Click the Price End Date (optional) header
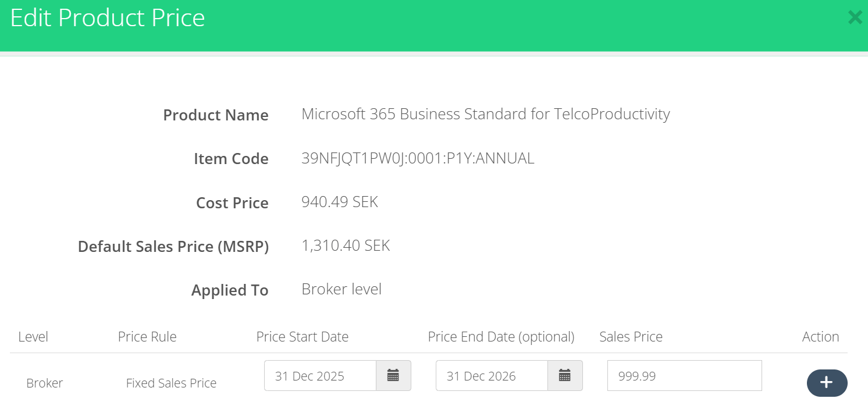 (501, 337)
